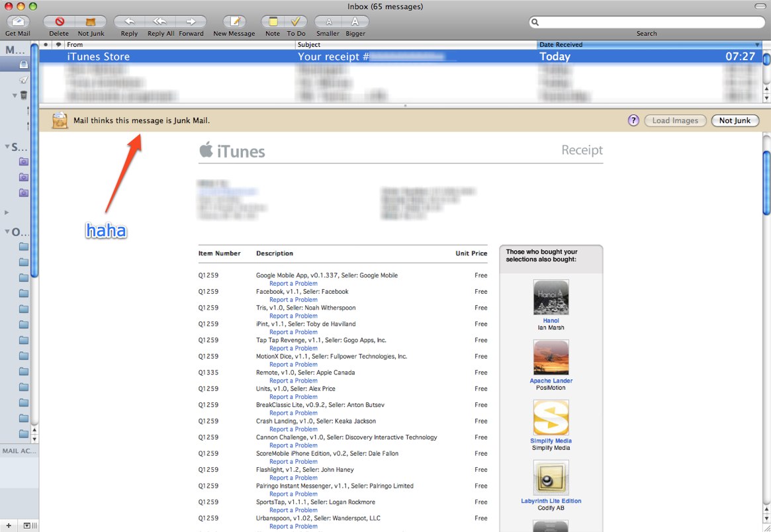Select the iTunes Store message row

point(400,56)
